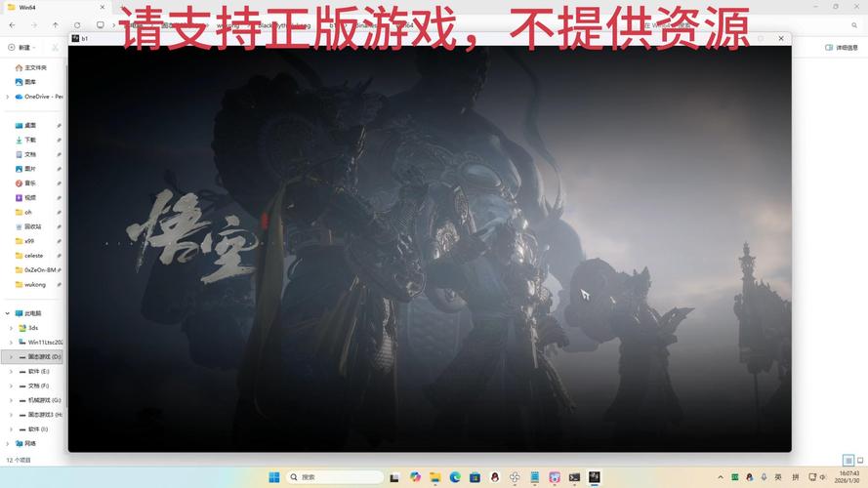Viewport: 868px width, 488px height.
Task: Open the Home (主文件夹) item in File Explorer sidebar
Action: [31, 67]
